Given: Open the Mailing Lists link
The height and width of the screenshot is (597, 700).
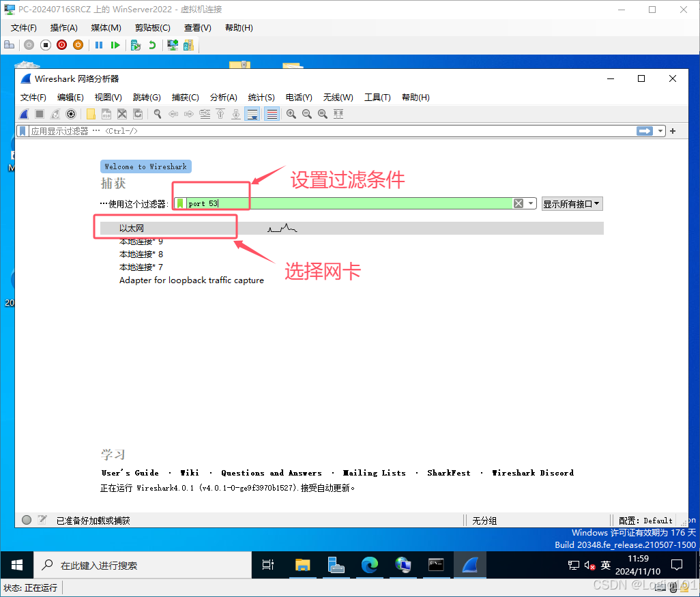Looking at the screenshot, I should point(374,472).
